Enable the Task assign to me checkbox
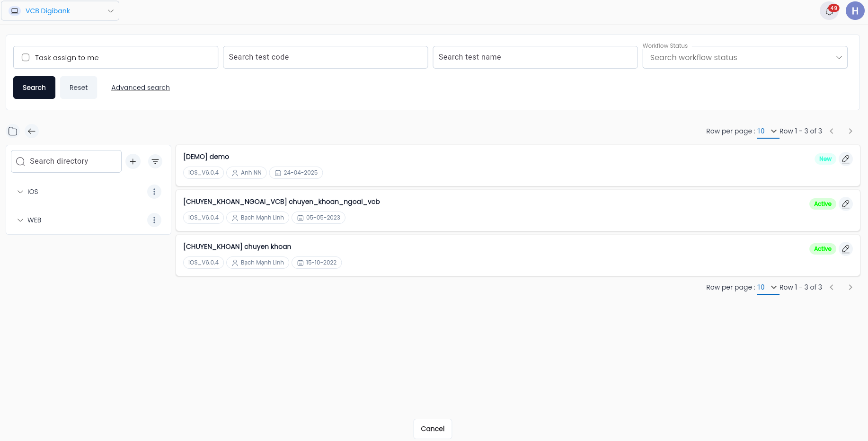This screenshot has height=441, width=868. coord(26,57)
